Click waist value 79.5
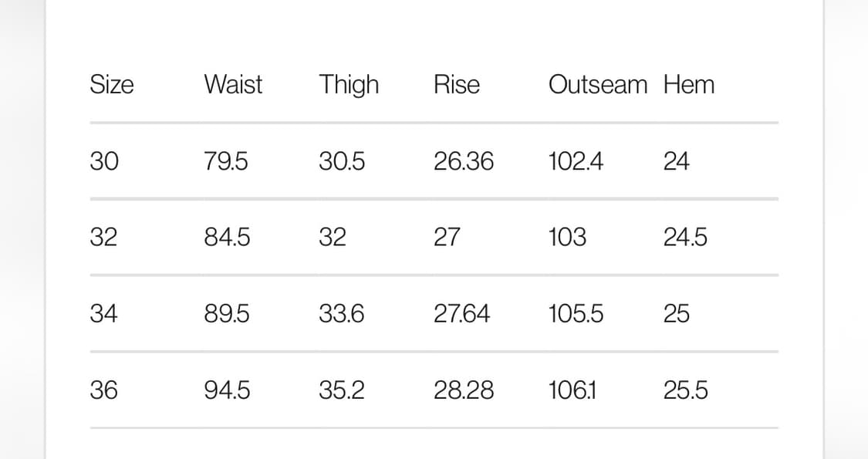Image resolution: width=868 pixels, height=459 pixels. click(x=226, y=162)
